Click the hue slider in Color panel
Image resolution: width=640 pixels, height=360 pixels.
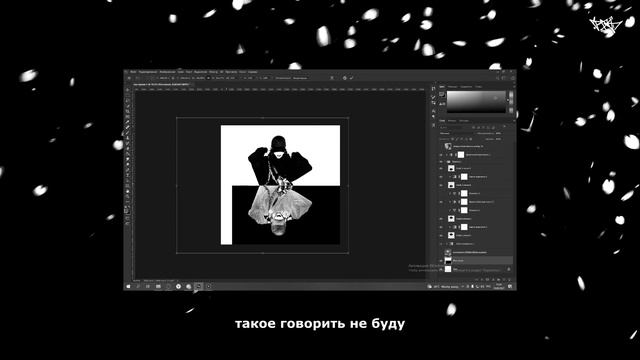pos(511,102)
